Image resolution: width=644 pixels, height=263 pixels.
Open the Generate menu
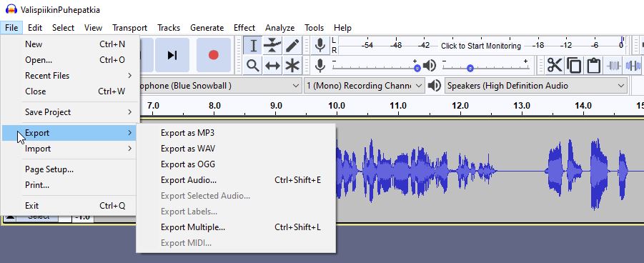207,28
